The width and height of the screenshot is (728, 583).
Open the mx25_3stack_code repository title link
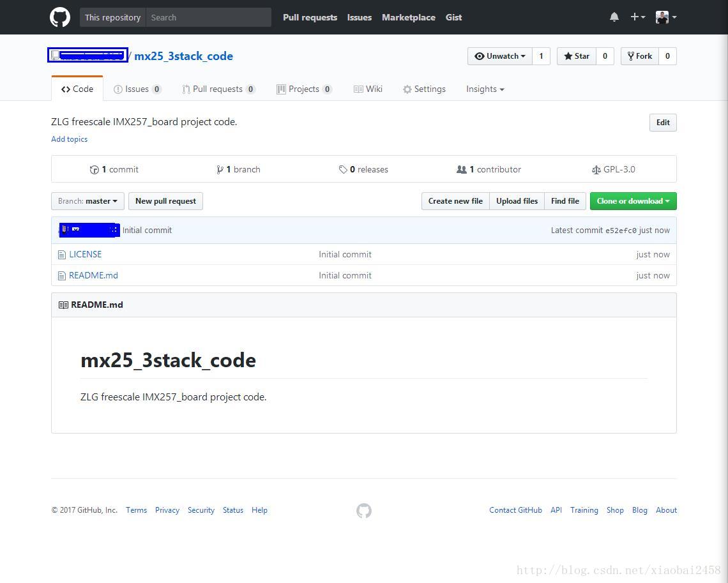point(184,56)
